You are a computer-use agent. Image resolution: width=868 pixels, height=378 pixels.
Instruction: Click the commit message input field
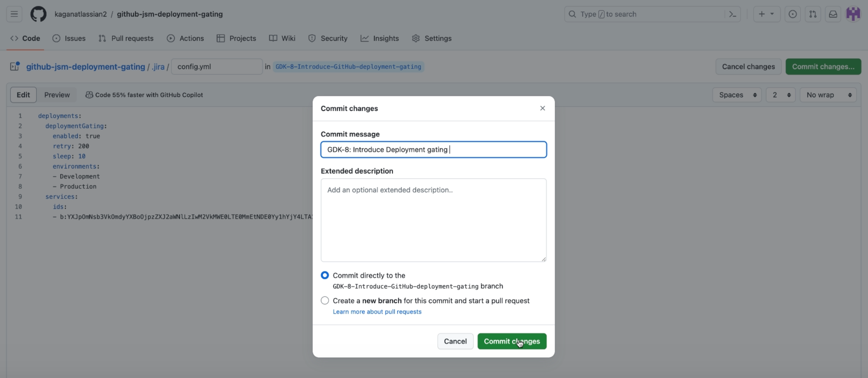click(433, 149)
